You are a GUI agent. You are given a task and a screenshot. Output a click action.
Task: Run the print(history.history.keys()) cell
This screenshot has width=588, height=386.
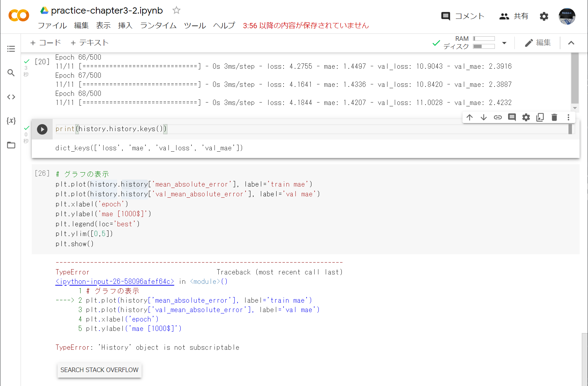(42, 129)
